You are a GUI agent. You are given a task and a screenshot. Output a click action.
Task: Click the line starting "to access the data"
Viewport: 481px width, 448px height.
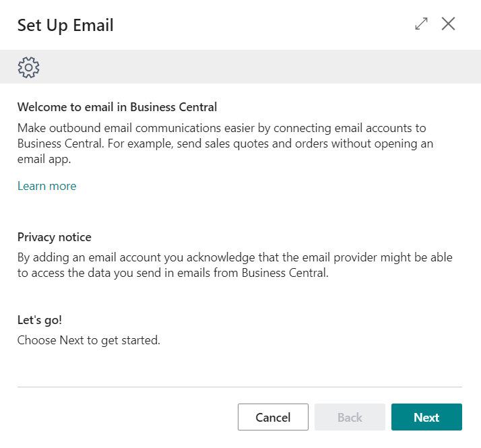172,273
